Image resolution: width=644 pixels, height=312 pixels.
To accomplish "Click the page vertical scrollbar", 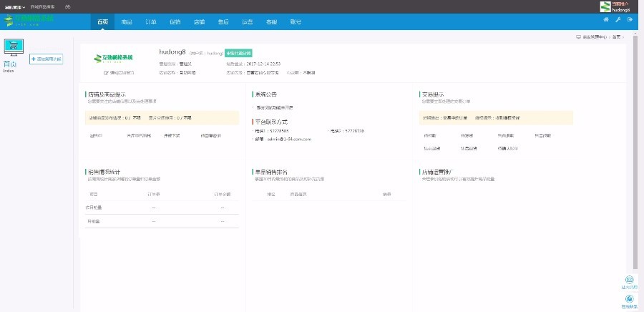I will (x=636, y=154).
